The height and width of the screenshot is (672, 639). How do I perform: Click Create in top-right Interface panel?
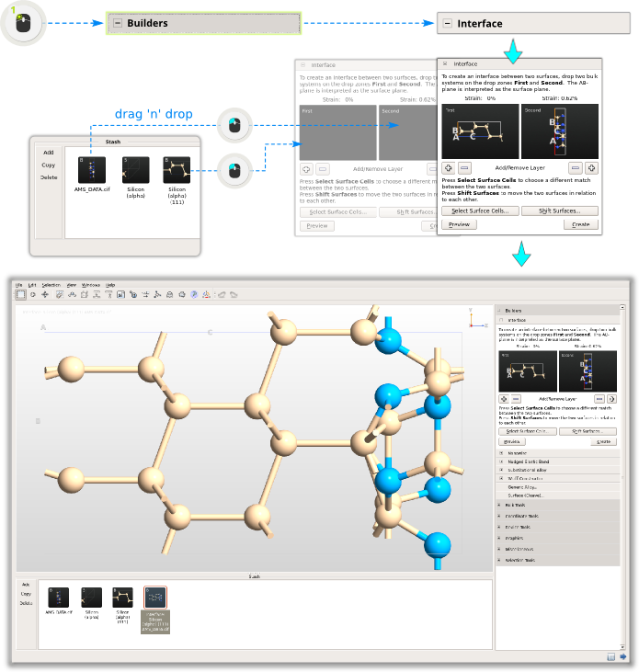pos(581,224)
